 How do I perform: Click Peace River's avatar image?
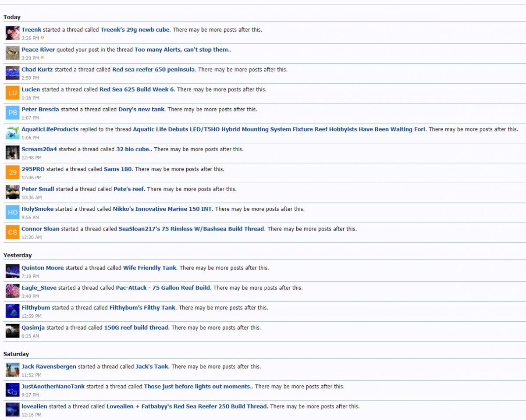(13, 53)
